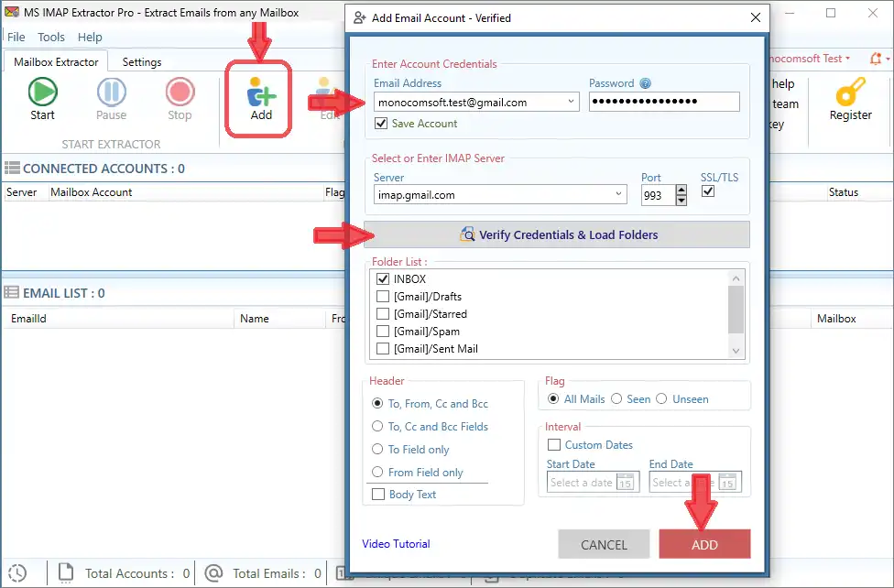The height and width of the screenshot is (588, 894).
Task: Click the CANCEL button
Action: [x=604, y=544]
